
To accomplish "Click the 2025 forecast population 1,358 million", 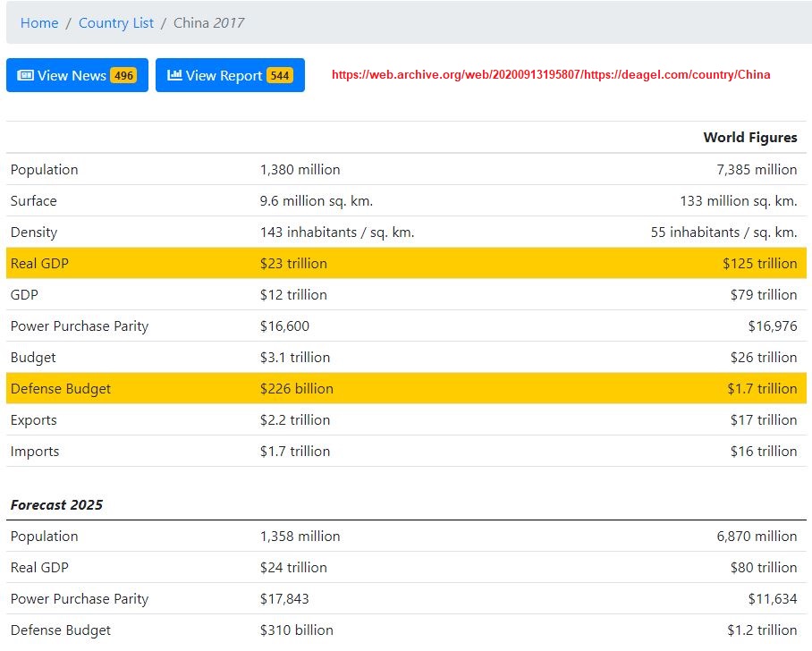I will tap(300, 537).
